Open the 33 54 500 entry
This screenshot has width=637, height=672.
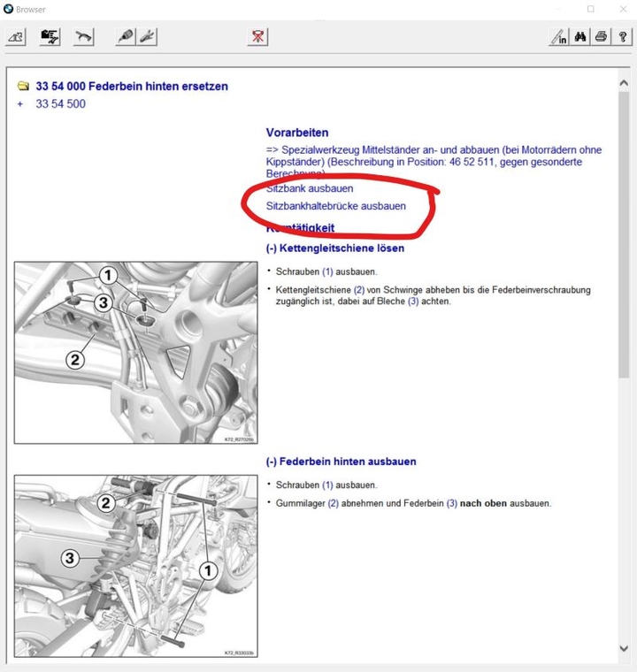[x=60, y=103]
